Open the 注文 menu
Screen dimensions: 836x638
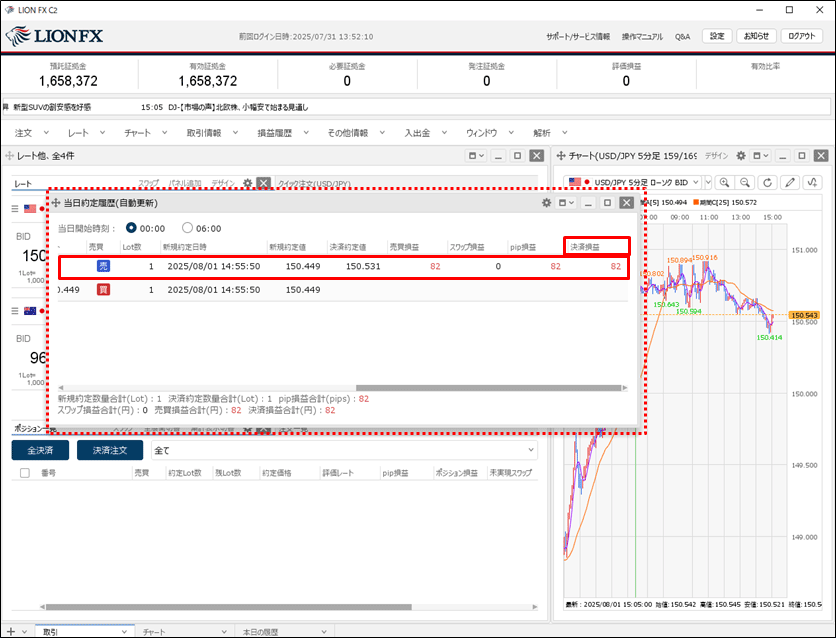click(30, 132)
